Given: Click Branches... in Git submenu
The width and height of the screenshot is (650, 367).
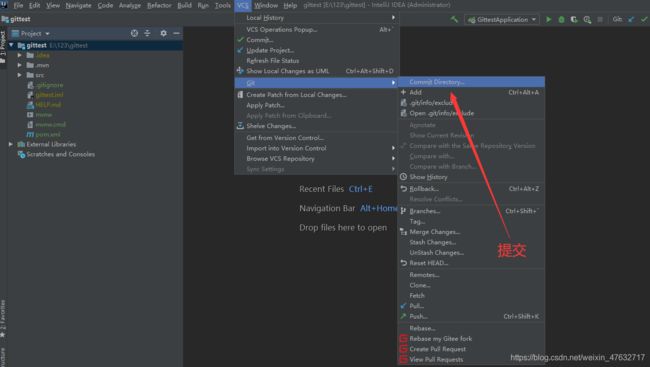Looking at the screenshot, I should click(471, 211).
